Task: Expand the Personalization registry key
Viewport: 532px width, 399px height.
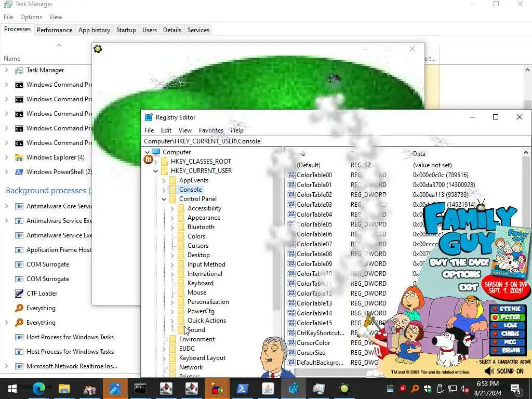Action: [172, 302]
